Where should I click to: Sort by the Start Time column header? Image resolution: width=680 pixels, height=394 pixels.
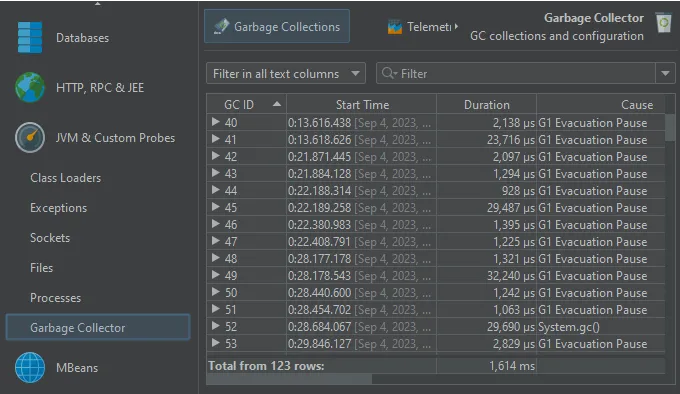[362, 104]
